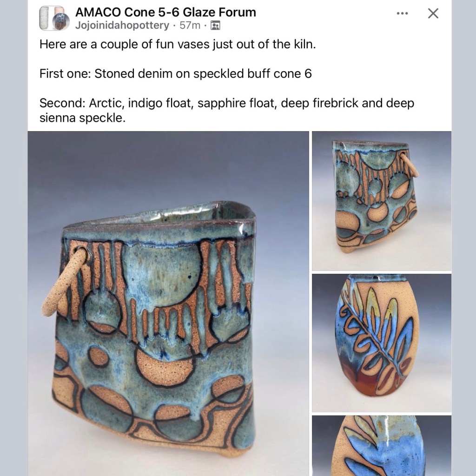Visit Jojoinidahopottery profile
The image size is (476, 476).
pos(122,25)
